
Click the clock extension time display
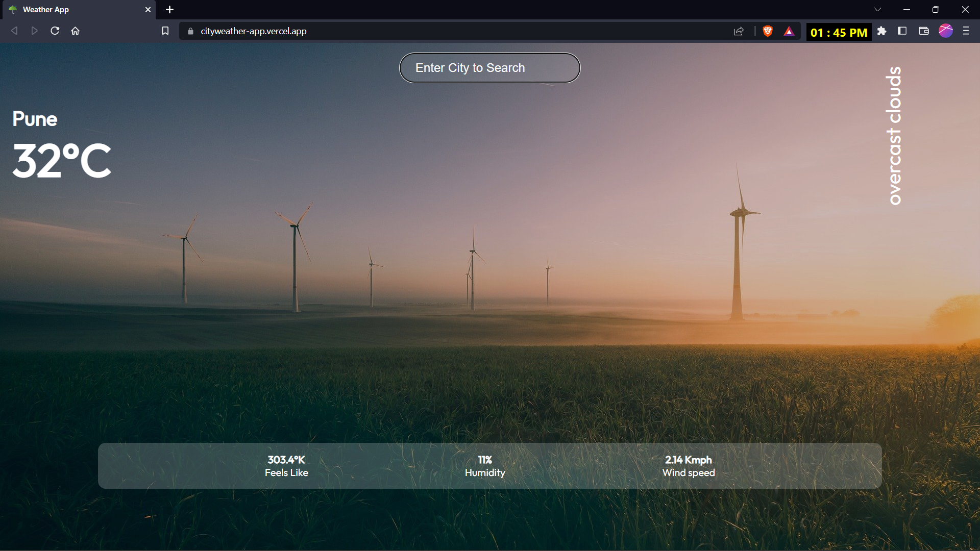click(x=839, y=32)
